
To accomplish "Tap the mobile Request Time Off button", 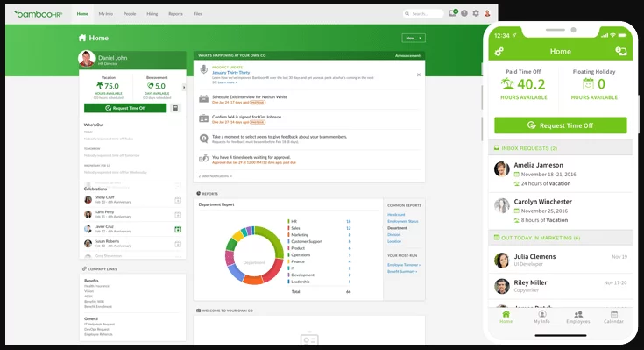I will pos(561,125).
